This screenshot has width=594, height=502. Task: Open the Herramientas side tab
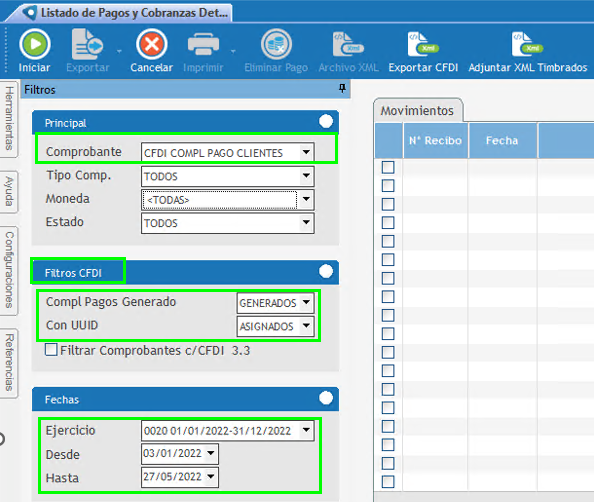click(x=9, y=118)
